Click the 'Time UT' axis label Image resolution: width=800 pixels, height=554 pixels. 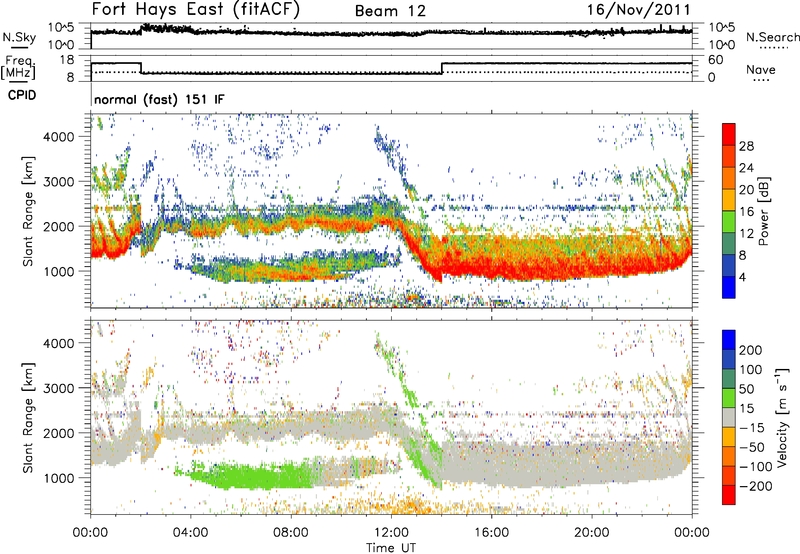(x=391, y=547)
